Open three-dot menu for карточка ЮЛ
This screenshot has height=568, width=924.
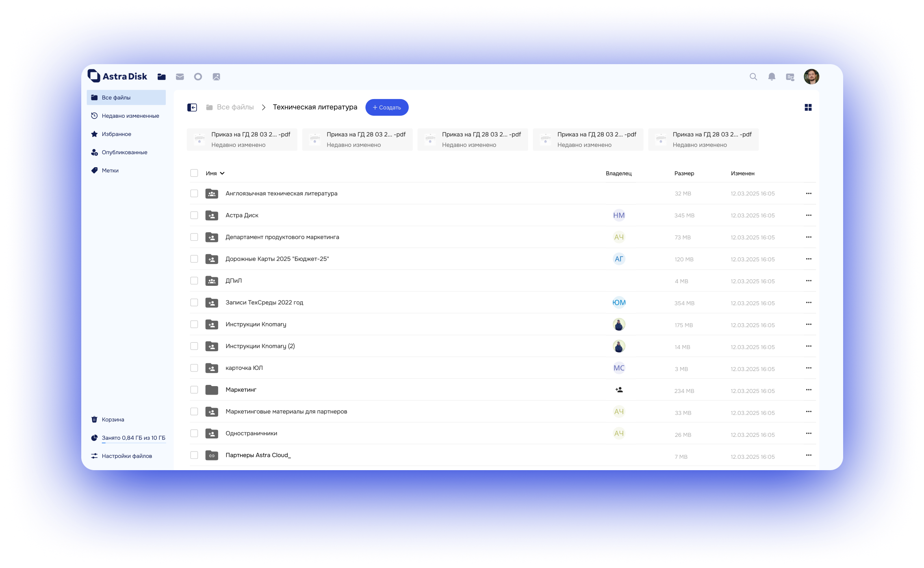click(x=808, y=368)
